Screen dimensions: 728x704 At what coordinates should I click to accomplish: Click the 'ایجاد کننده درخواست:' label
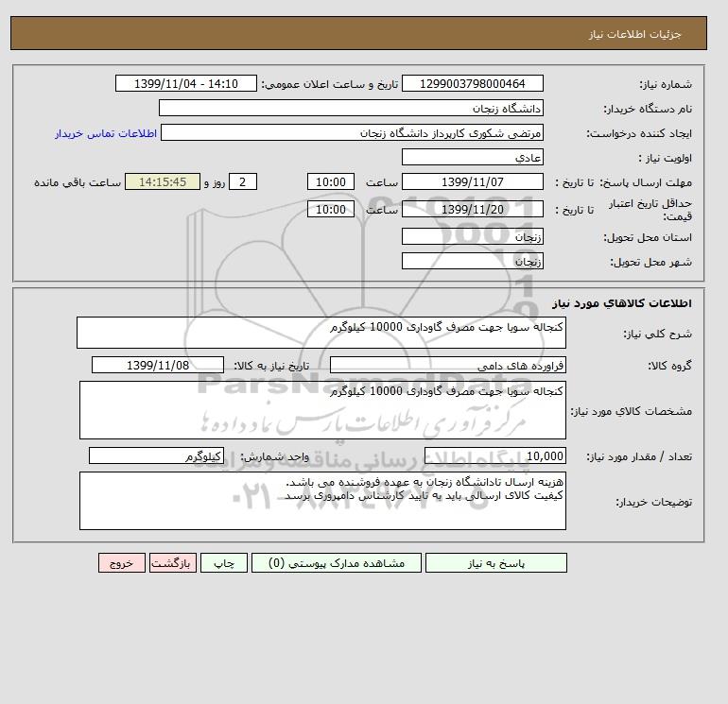click(639, 133)
